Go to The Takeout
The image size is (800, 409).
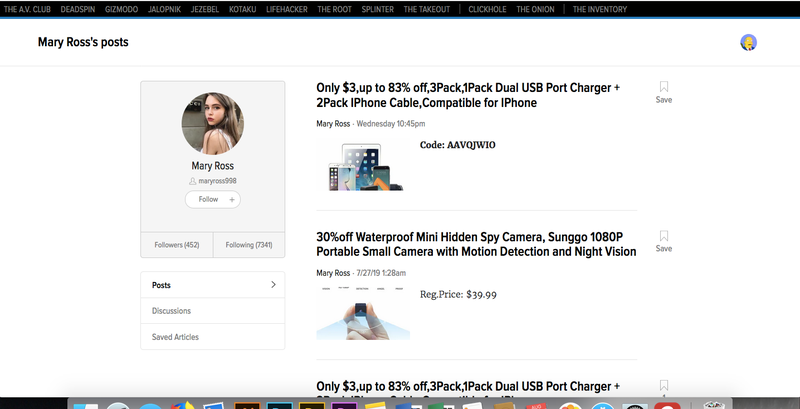click(x=427, y=9)
